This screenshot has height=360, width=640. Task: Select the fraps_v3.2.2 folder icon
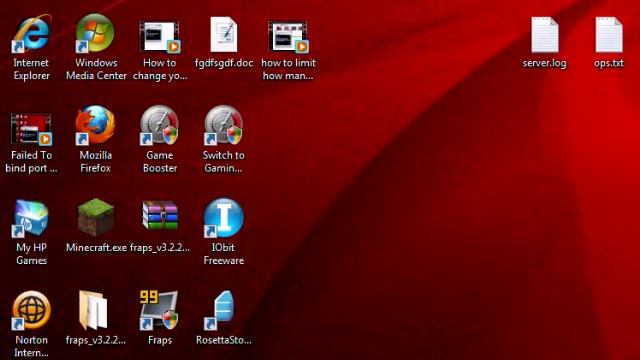tap(94, 310)
